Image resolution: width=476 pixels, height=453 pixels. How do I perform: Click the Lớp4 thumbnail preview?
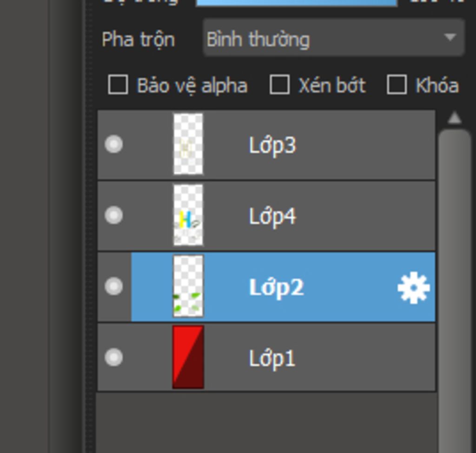[x=188, y=215]
